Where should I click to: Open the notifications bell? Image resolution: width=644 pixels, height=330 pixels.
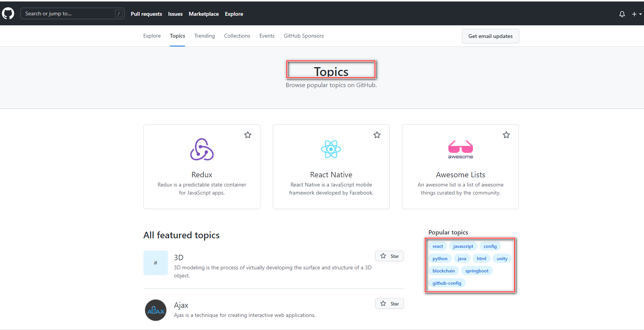point(622,14)
